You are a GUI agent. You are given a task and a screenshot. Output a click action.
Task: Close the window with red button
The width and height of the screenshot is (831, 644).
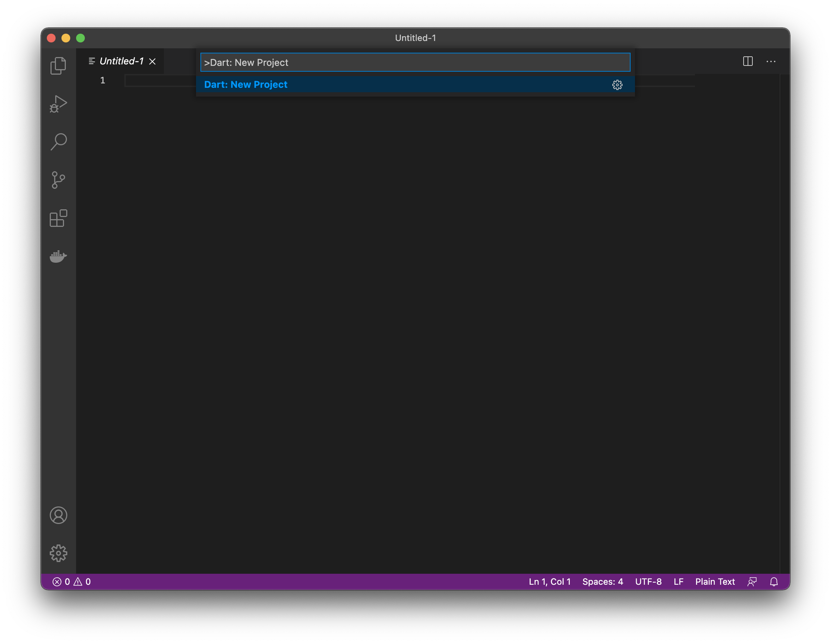coord(51,38)
